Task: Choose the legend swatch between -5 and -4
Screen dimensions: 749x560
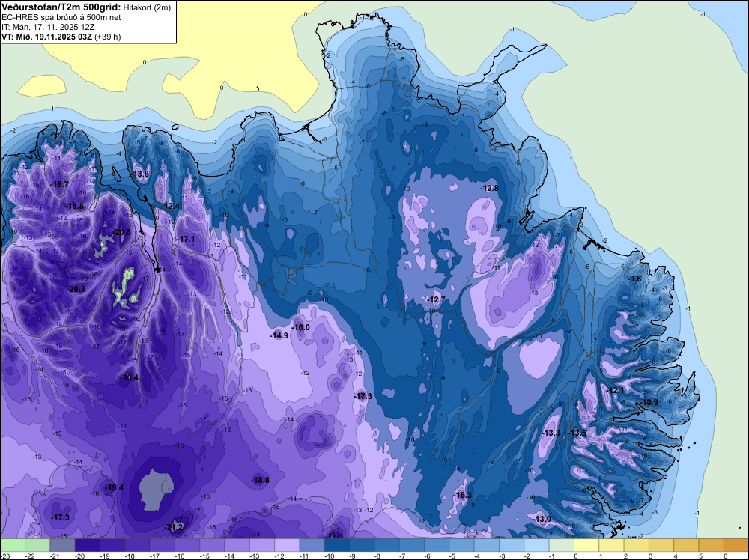Action: 461,545
